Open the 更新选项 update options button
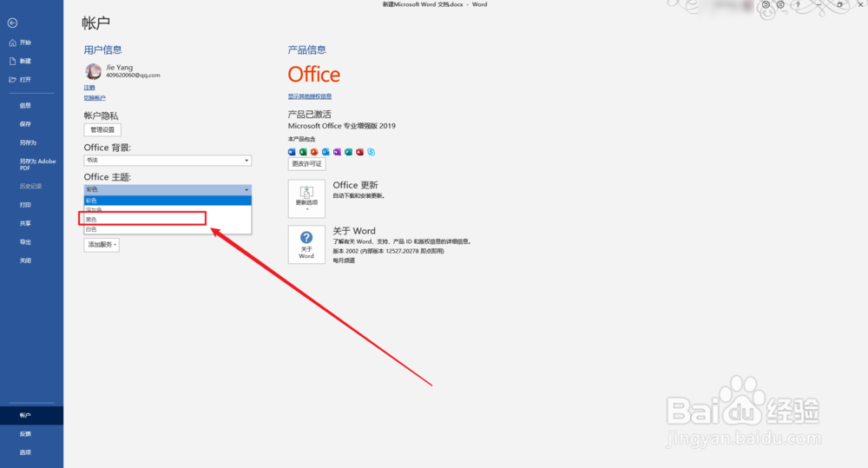868x468 pixels. (x=306, y=198)
